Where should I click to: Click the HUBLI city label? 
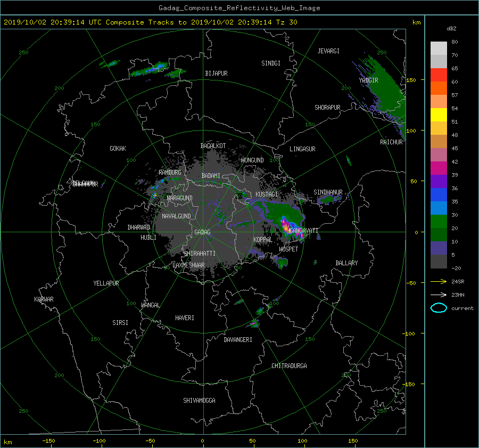tap(148, 238)
